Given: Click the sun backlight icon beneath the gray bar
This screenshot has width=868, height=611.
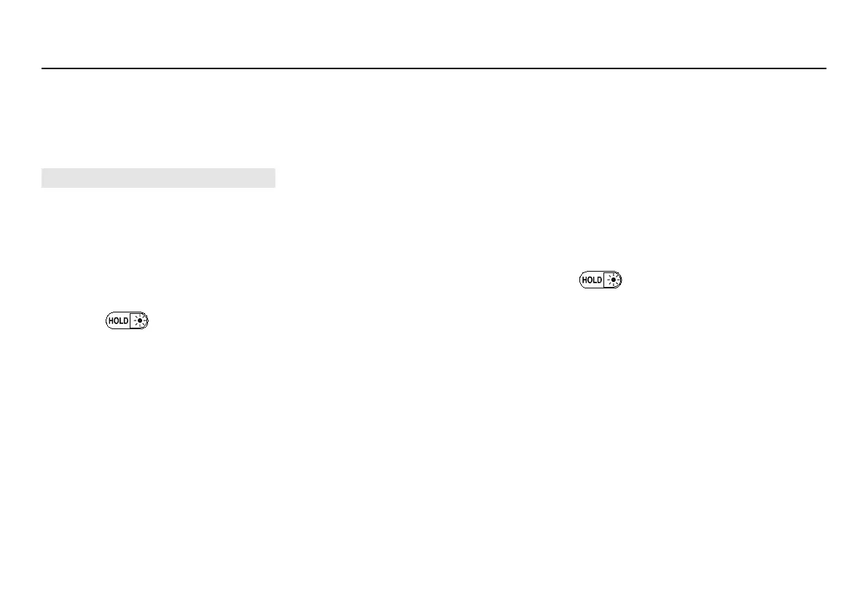Looking at the screenshot, I should coord(139,321).
